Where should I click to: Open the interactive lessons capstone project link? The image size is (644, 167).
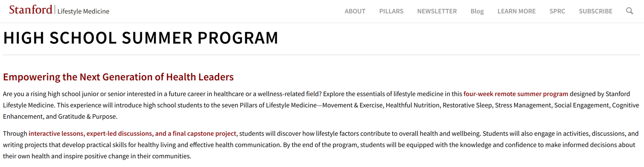(x=132, y=134)
